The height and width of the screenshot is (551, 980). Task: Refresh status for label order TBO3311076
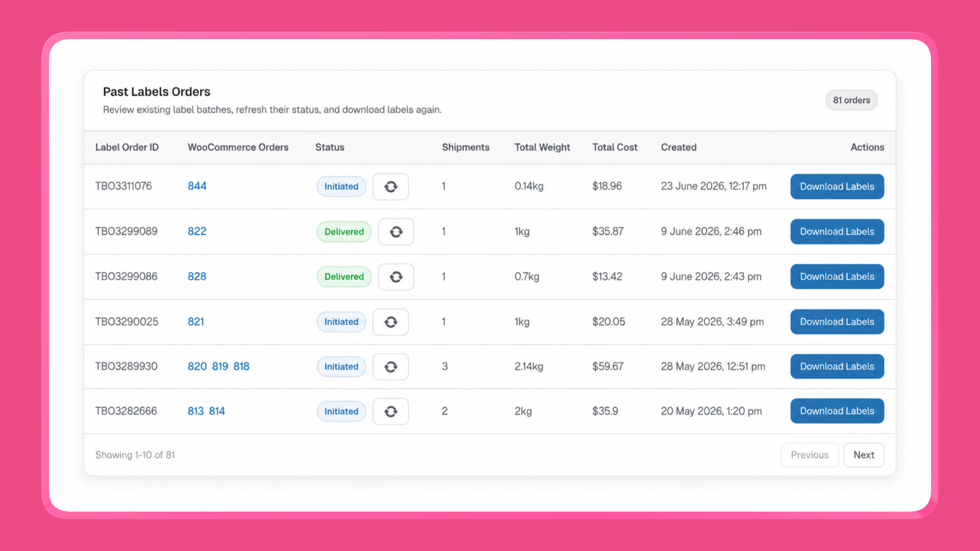point(390,187)
